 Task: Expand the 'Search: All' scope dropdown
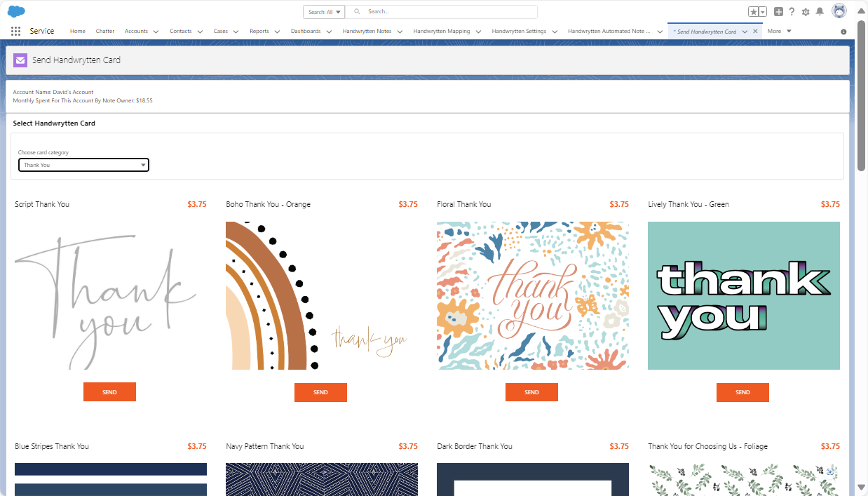coord(324,12)
